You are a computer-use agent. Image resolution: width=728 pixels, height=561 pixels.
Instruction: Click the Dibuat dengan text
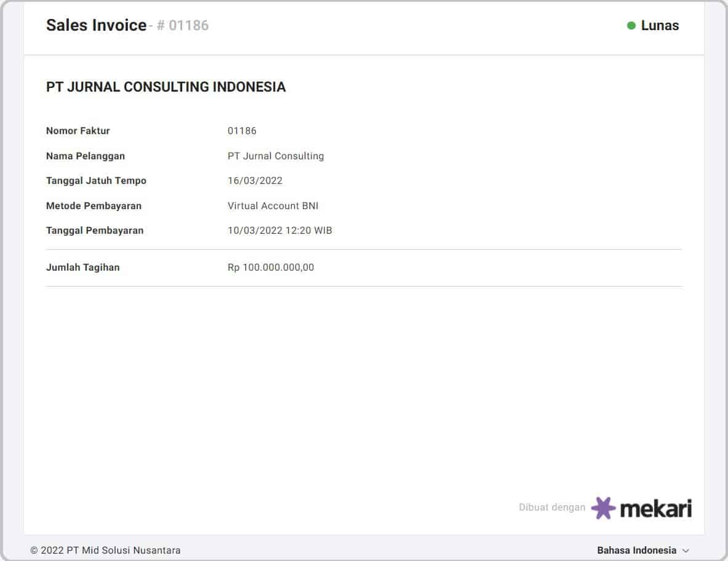(x=552, y=507)
